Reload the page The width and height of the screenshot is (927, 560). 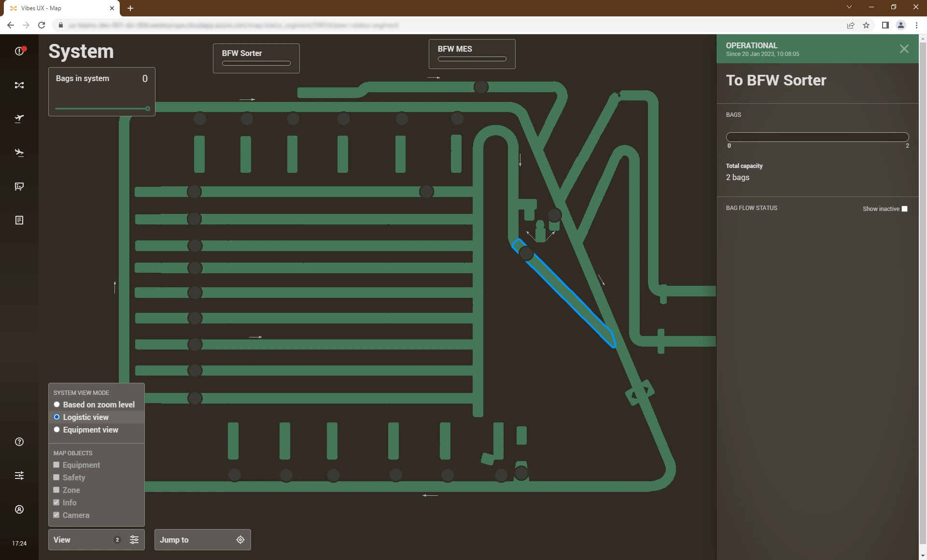pos(42,25)
